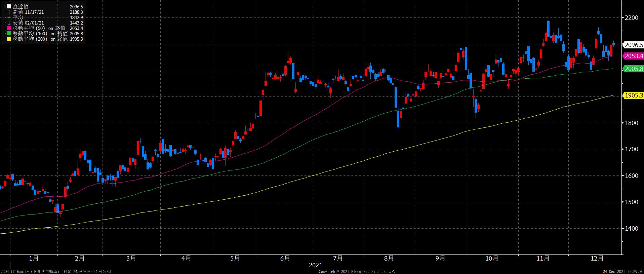Click the 8月 label on the time axis
Image resolution: width=644 pixels, height=274 pixels.
389,259
